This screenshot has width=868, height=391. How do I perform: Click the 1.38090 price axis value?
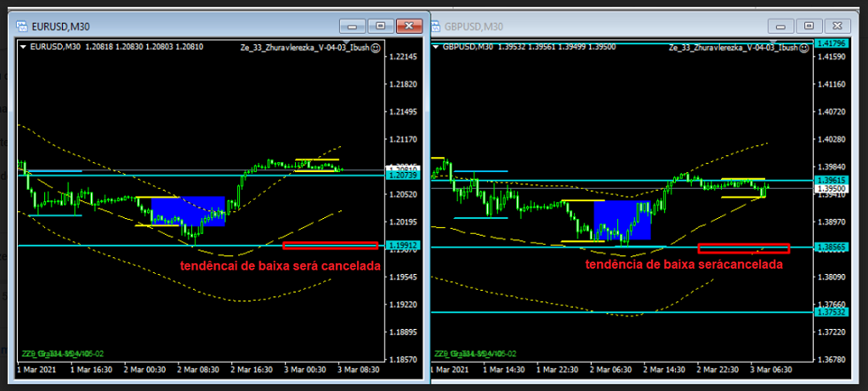coord(833,277)
